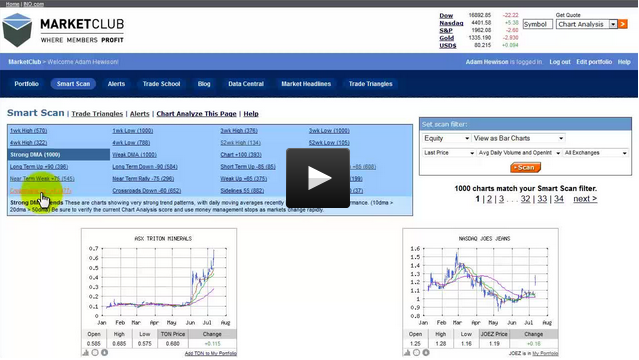639x360 pixels.
Task: Play the video with the center play button
Action: click(x=318, y=178)
